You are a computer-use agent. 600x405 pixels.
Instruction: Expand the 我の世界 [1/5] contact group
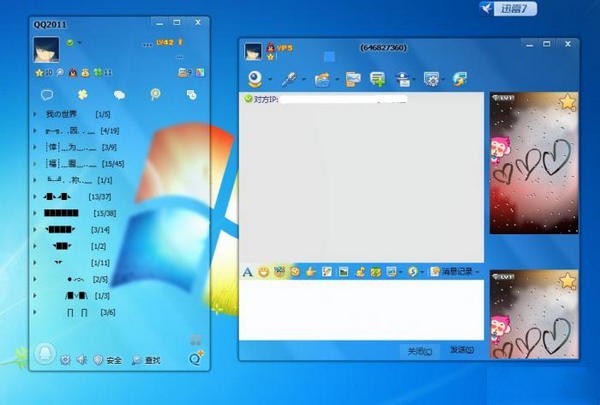(x=36, y=115)
